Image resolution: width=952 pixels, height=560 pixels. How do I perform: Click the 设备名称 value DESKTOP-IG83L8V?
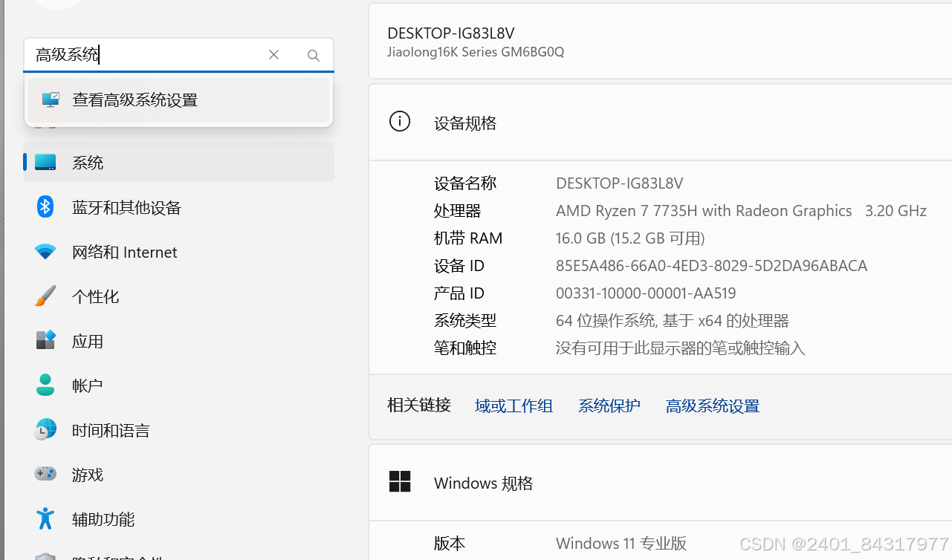(619, 183)
